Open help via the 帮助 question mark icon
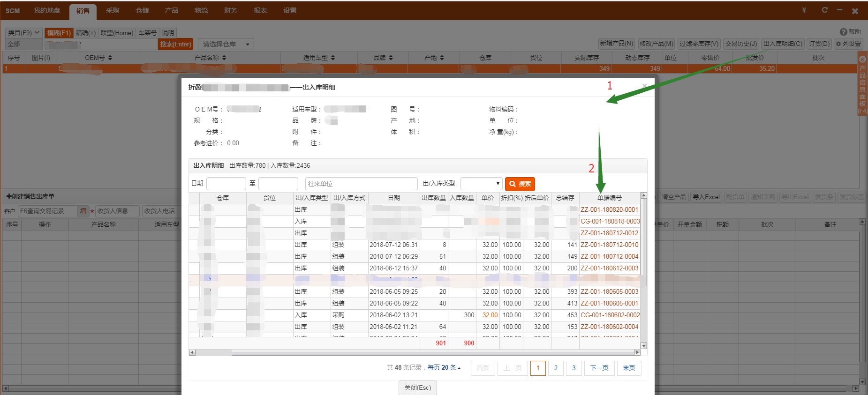 [843, 32]
